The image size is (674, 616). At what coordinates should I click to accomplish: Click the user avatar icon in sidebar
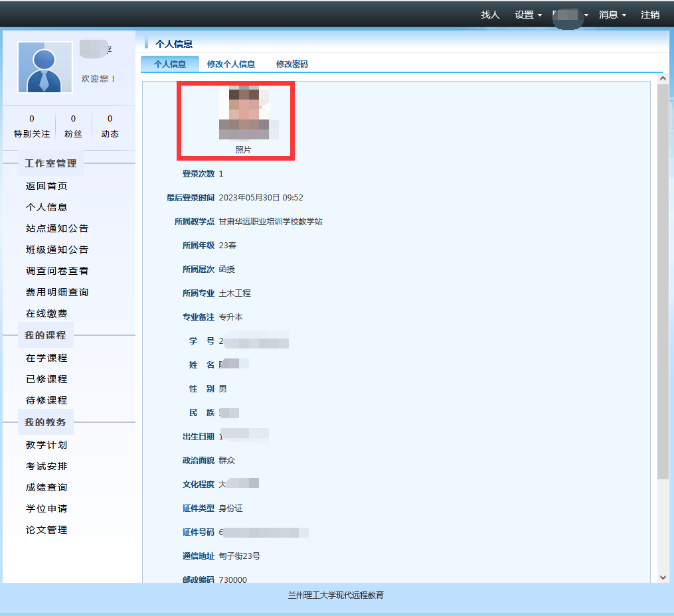(x=45, y=67)
